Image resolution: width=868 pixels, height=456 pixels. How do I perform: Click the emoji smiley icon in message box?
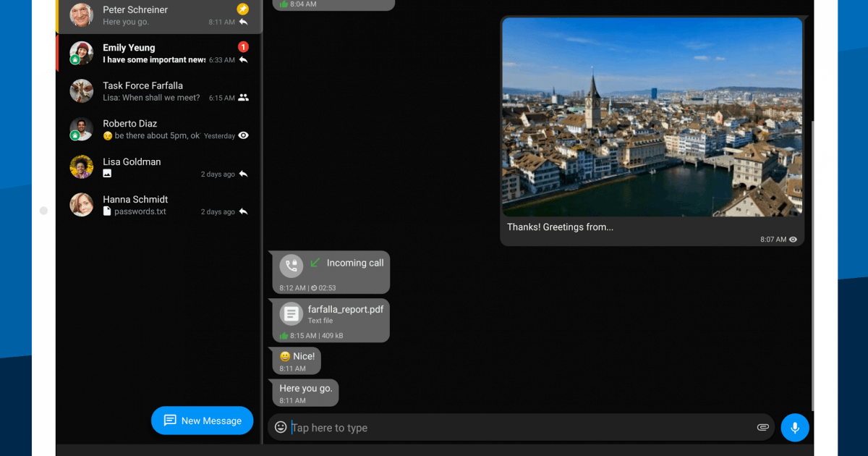click(x=281, y=427)
